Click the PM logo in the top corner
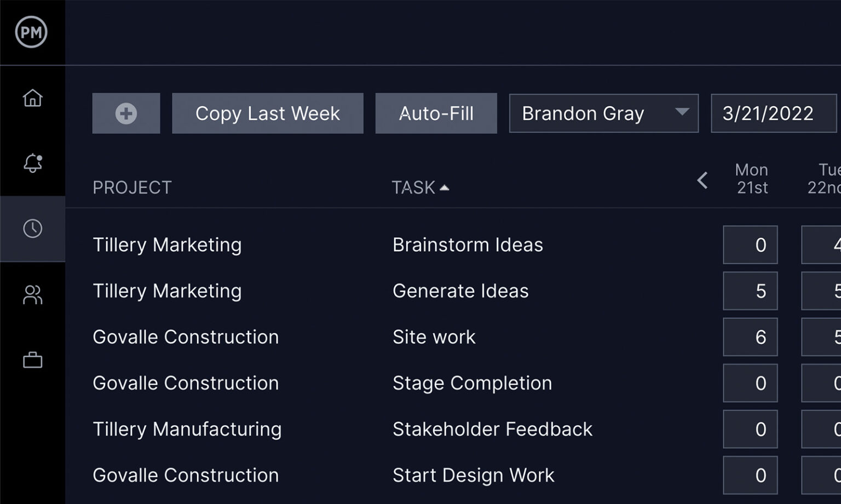 pos(32,32)
